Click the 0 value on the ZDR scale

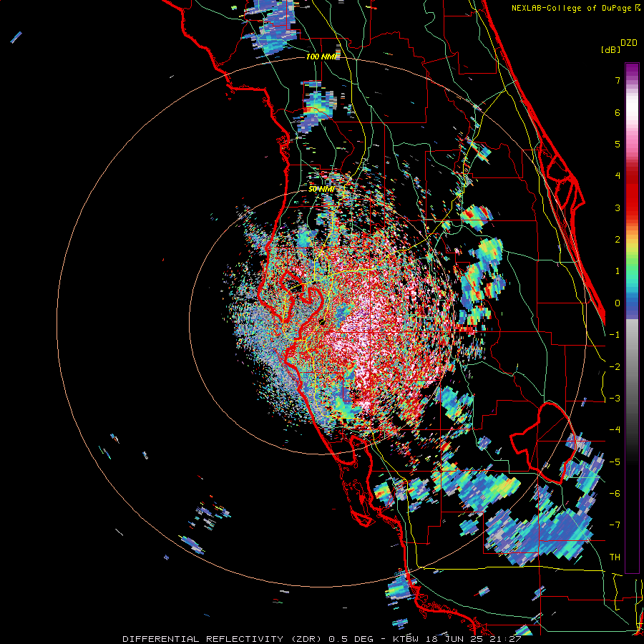click(x=618, y=303)
